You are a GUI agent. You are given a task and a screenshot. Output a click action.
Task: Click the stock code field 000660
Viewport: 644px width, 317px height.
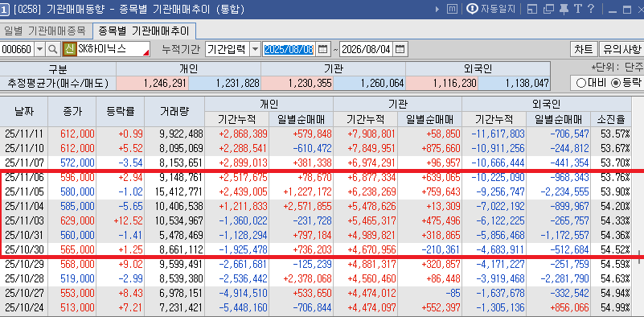pos(17,50)
